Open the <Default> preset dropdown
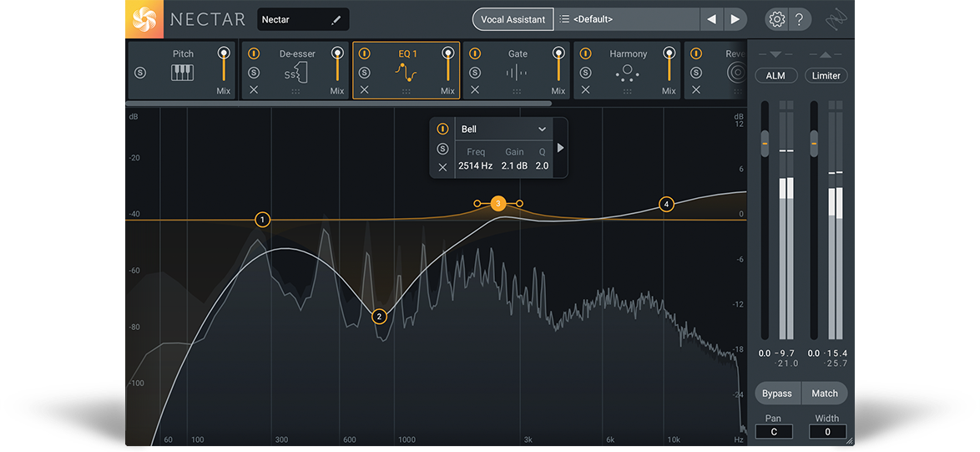Screen dimensions: 980x452 coord(628,19)
